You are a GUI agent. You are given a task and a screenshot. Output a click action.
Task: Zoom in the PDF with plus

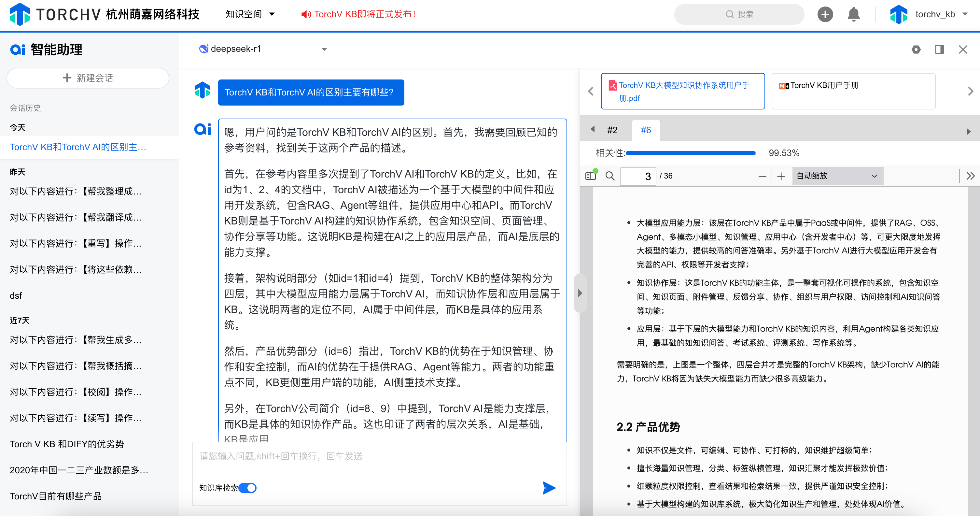point(781,176)
